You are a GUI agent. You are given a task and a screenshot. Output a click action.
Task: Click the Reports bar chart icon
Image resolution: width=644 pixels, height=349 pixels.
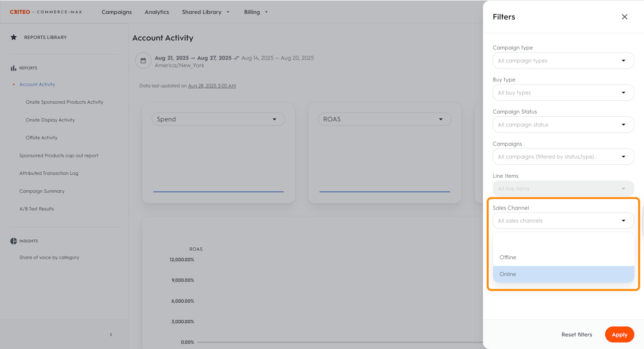click(14, 68)
